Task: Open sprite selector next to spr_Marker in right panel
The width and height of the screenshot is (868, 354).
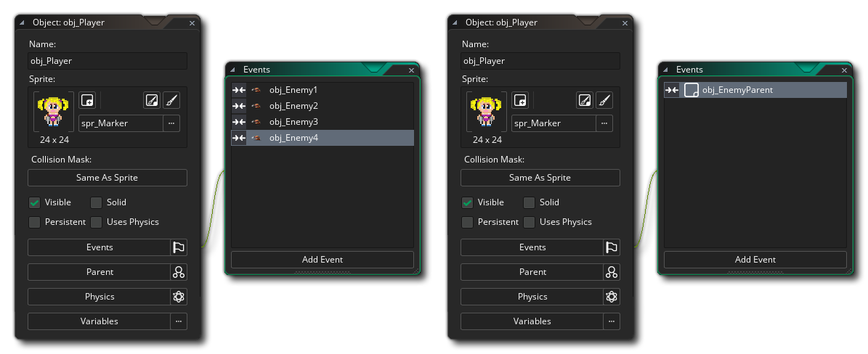Action: [604, 123]
